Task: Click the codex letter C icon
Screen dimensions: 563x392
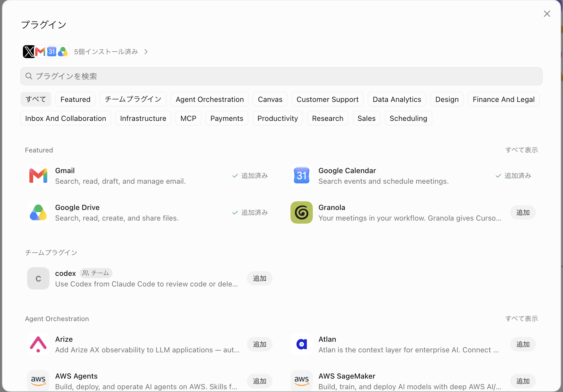Action: (x=38, y=278)
